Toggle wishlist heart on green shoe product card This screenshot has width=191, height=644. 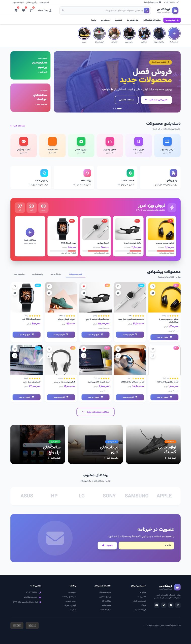pos(49,286)
